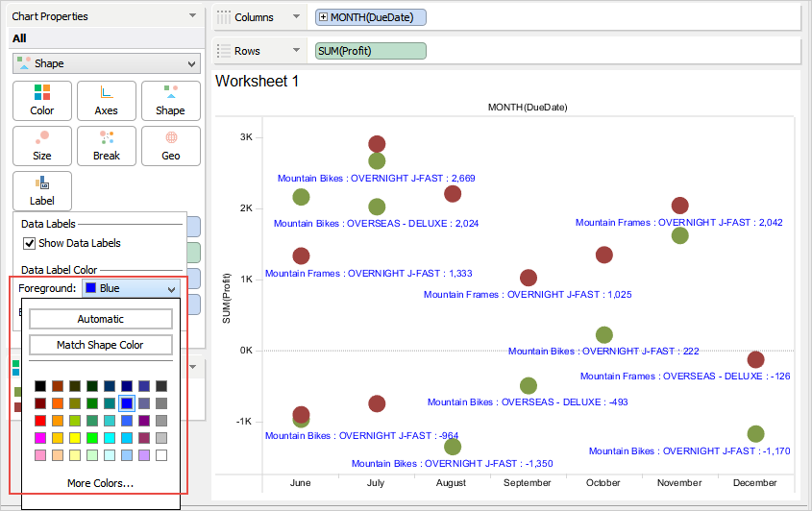The height and width of the screenshot is (511, 812).
Task: Select the selected blue color swatch
Action: 126,403
